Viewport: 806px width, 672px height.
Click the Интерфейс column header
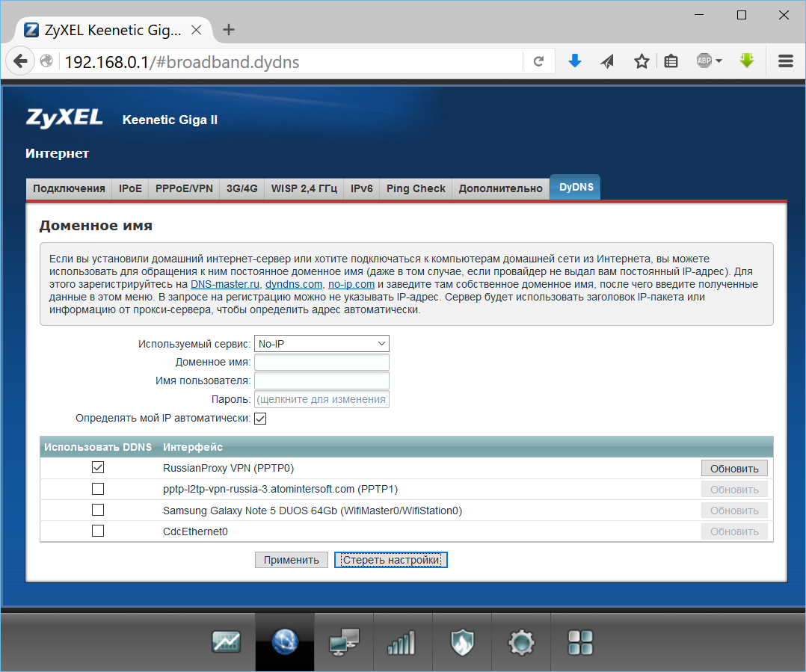193,447
